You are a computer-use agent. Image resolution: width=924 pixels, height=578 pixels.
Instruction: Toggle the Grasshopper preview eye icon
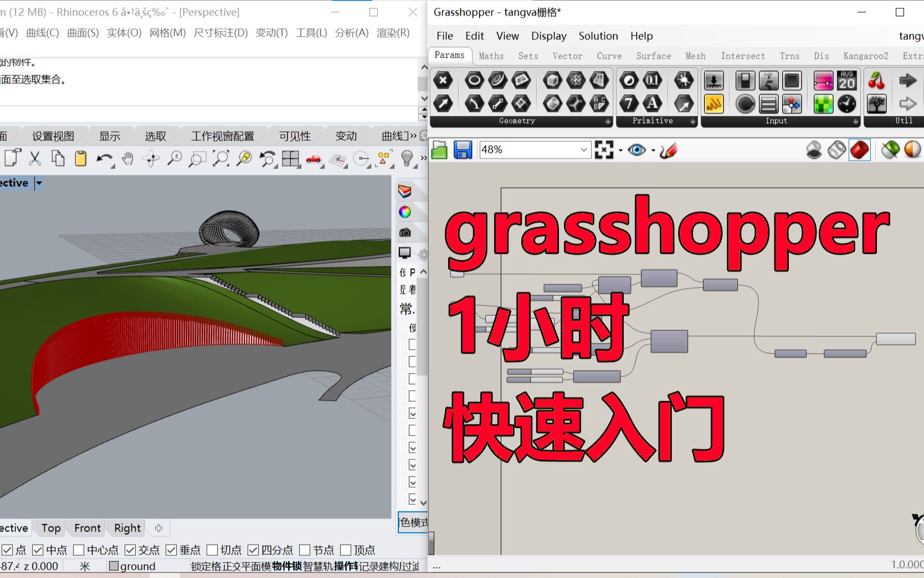[636, 150]
